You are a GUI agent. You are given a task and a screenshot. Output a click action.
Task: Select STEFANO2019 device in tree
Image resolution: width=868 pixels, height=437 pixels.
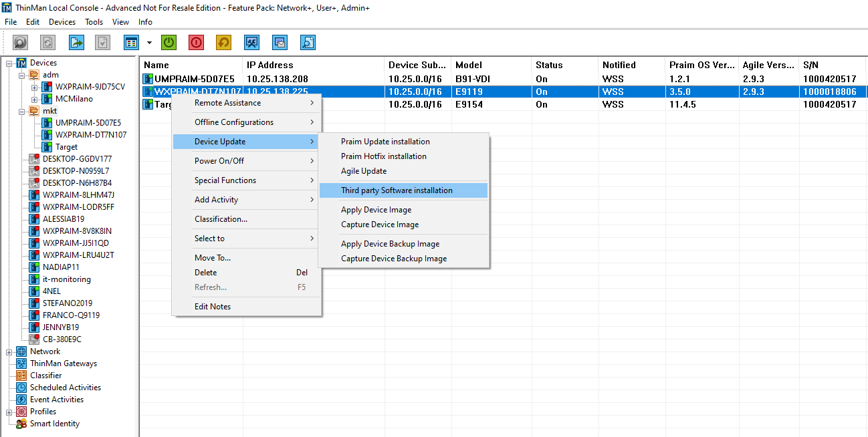pyautogui.click(x=68, y=303)
